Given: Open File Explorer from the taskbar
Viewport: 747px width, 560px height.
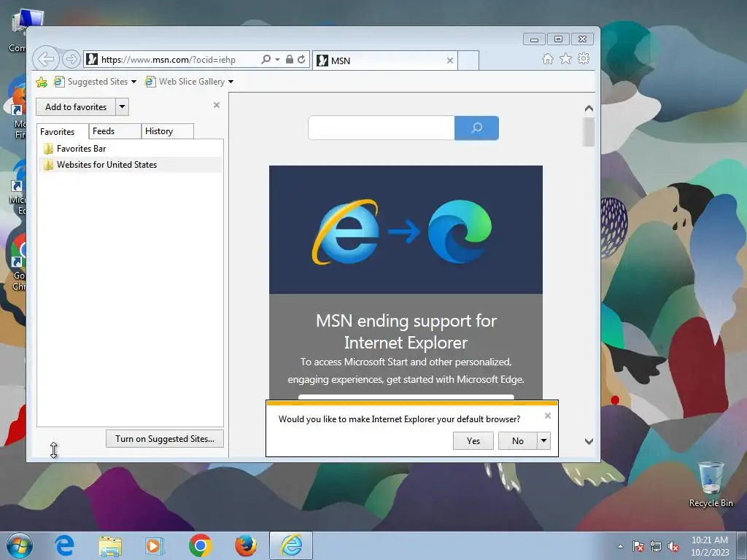Looking at the screenshot, I should point(110,546).
